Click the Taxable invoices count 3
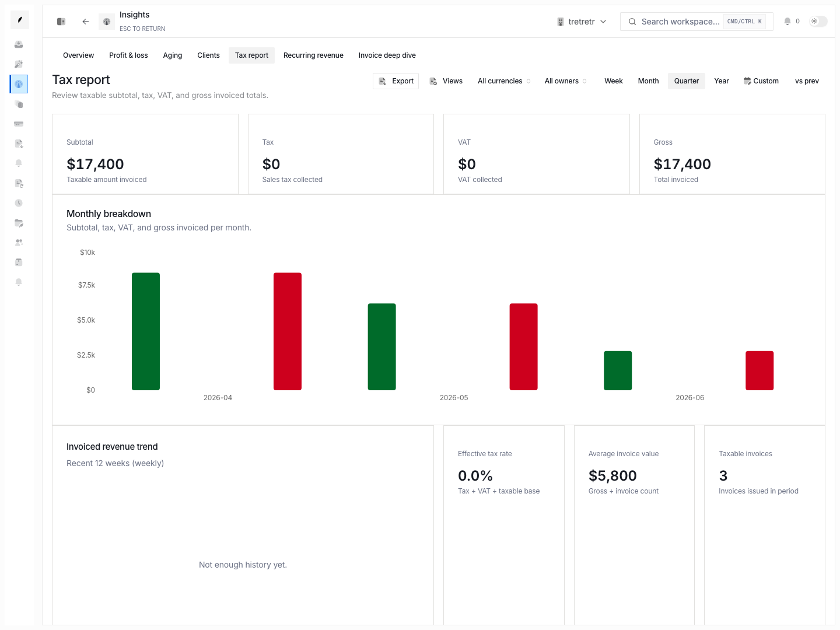The width and height of the screenshot is (840, 630). pos(723,475)
